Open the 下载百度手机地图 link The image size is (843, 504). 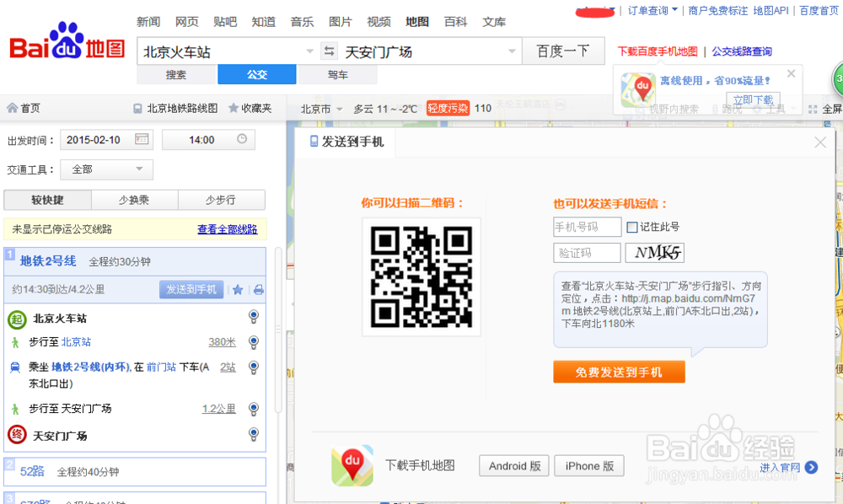pyautogui.click(x=658, y=51)
